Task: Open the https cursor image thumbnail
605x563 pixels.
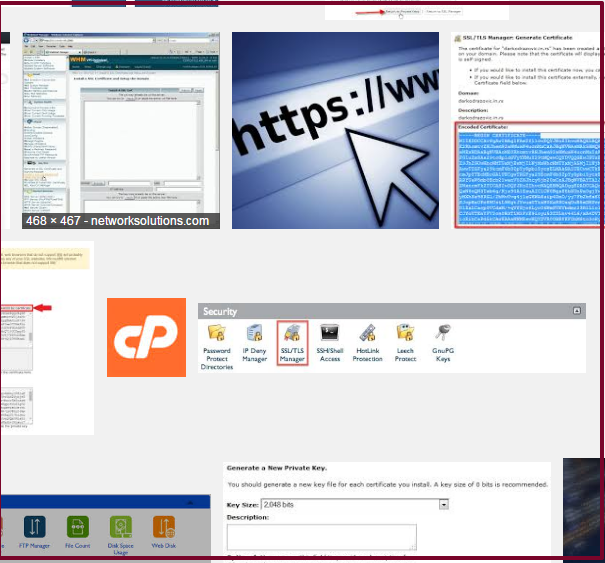Action: [335, 130]
